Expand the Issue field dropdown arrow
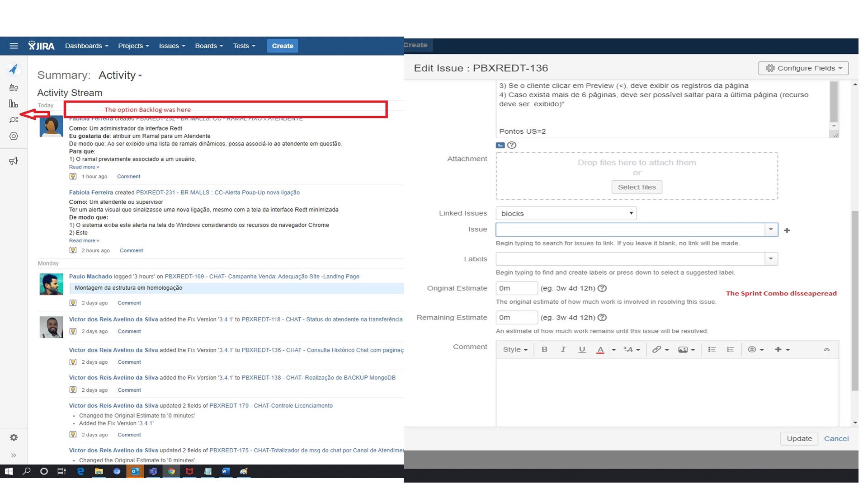This screenshot has height=488, width=868. [771, 230]
